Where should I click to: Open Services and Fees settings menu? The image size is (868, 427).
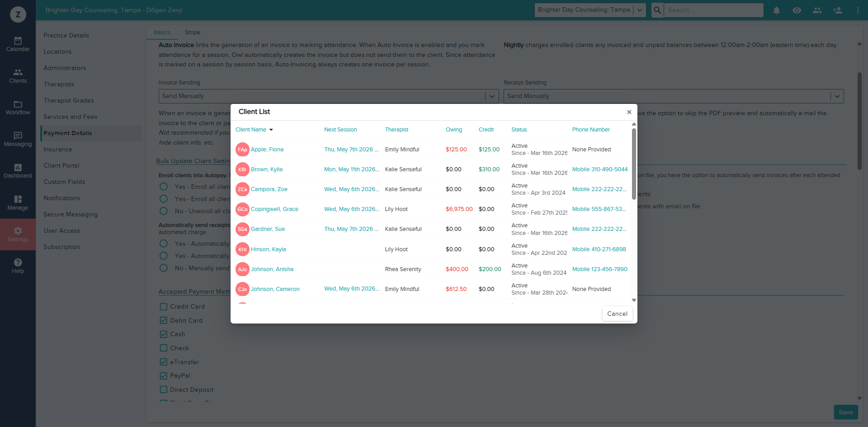point(71,117)
